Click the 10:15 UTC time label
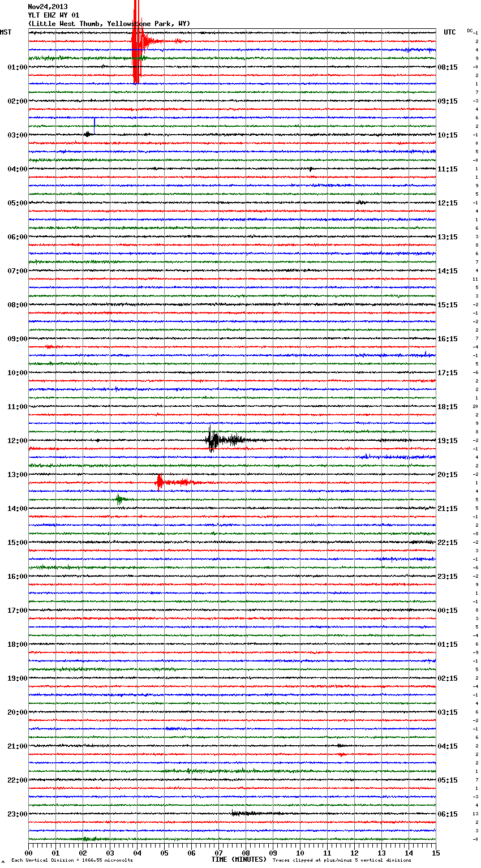The height and width of the screenshot is (868, 481). click(448, 135)
